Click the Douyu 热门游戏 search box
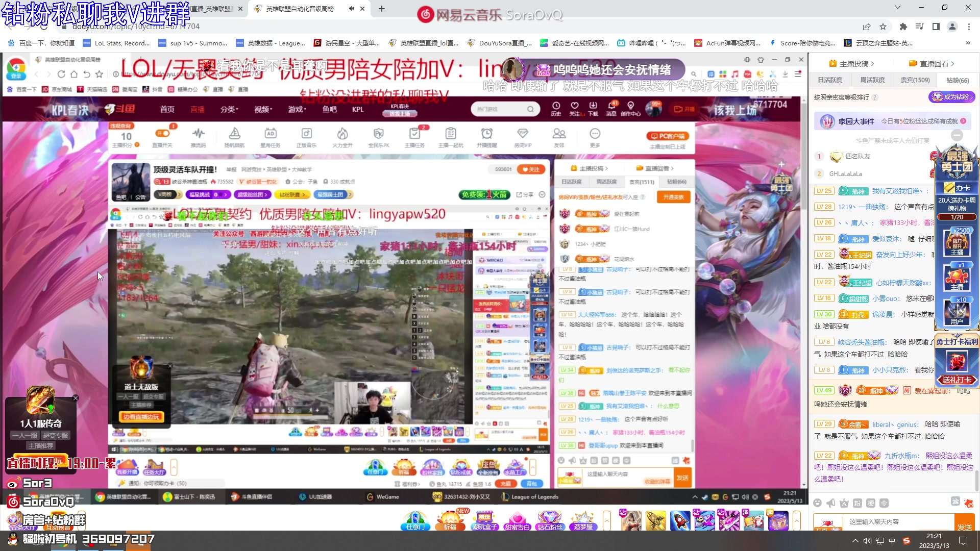 [x=504, y=109]
